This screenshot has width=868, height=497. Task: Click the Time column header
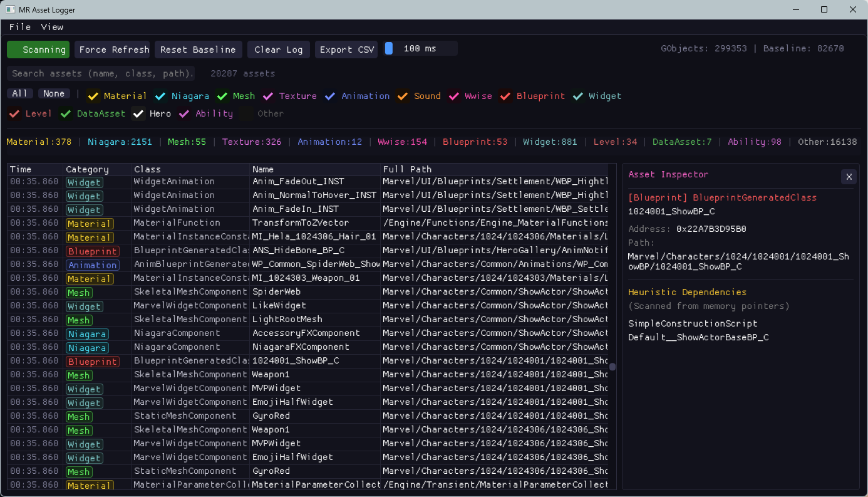tap(36, 169)
